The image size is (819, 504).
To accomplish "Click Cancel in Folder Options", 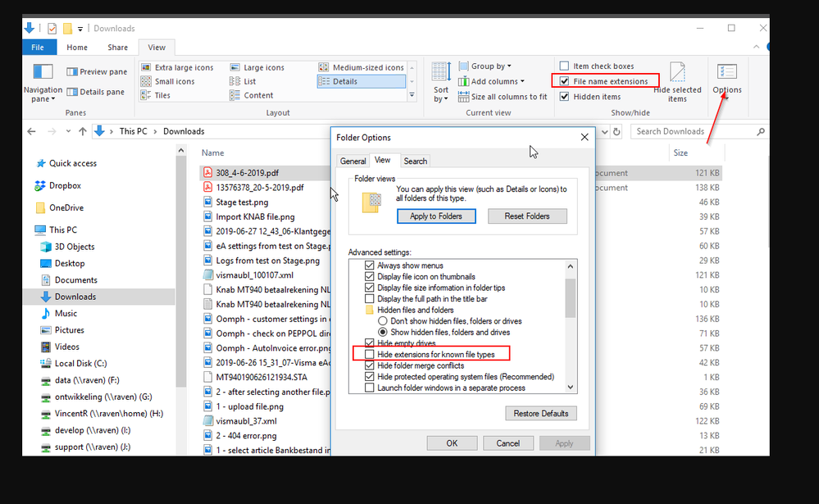I will pyautogui.click(x=507, y=443).
